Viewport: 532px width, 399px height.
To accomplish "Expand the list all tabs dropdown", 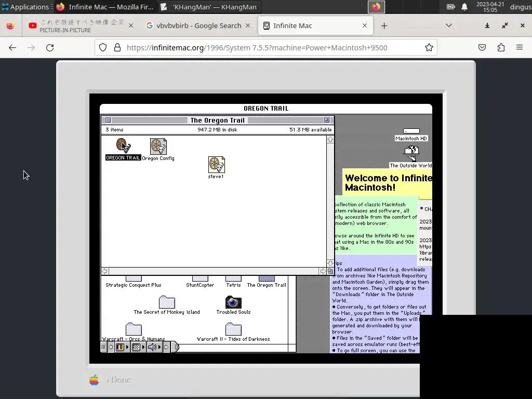I will tap(449, 25).
